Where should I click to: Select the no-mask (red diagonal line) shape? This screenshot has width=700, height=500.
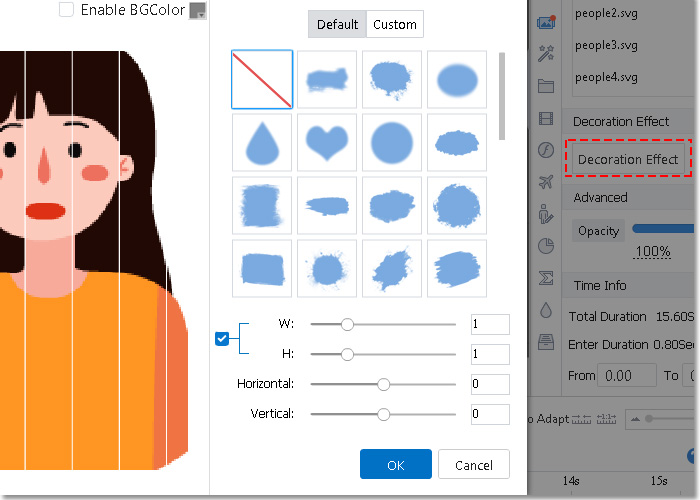point(262,79)
